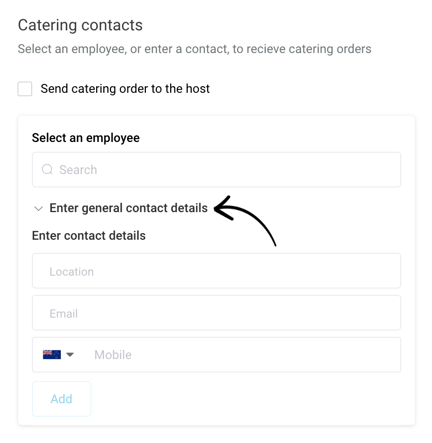
Task: Click the "Location" placeholder text
Action: [x=71, y=272]
